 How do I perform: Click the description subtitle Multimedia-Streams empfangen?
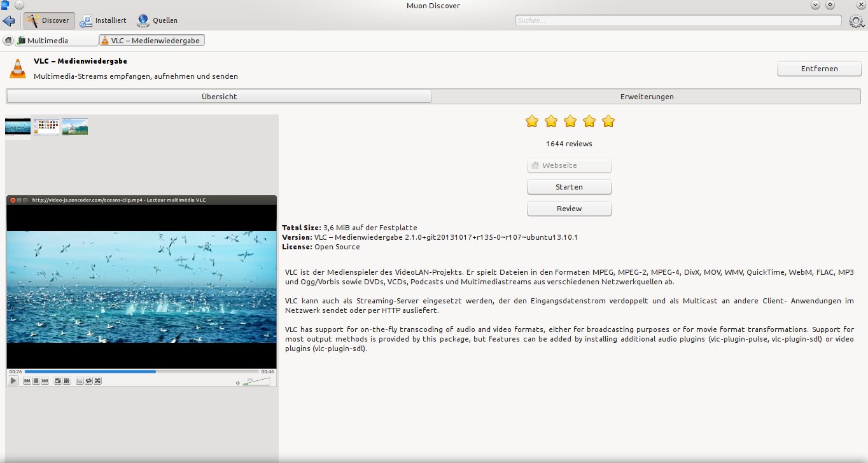point(136,76)
